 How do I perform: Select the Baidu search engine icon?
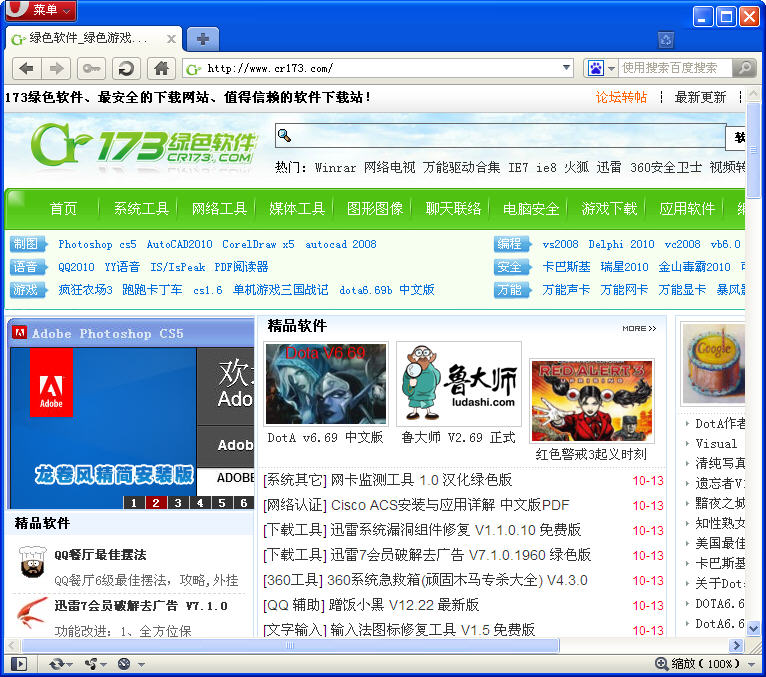point(596,68)
